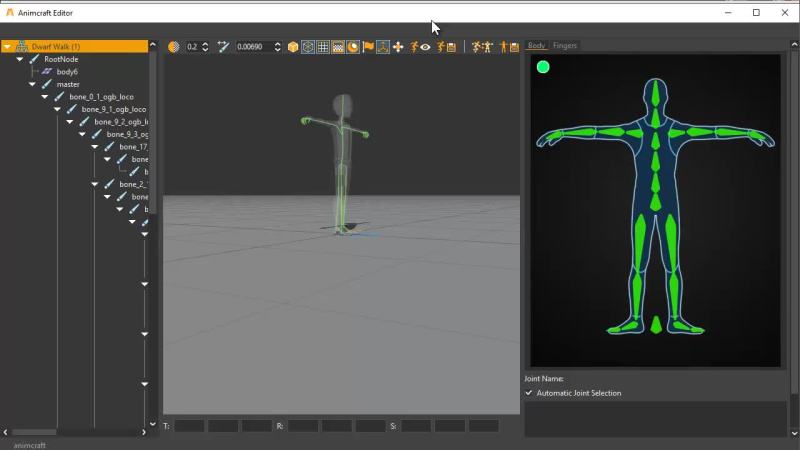Click the tree horizontal scroll-left arrow

click(x=6, y=432)
